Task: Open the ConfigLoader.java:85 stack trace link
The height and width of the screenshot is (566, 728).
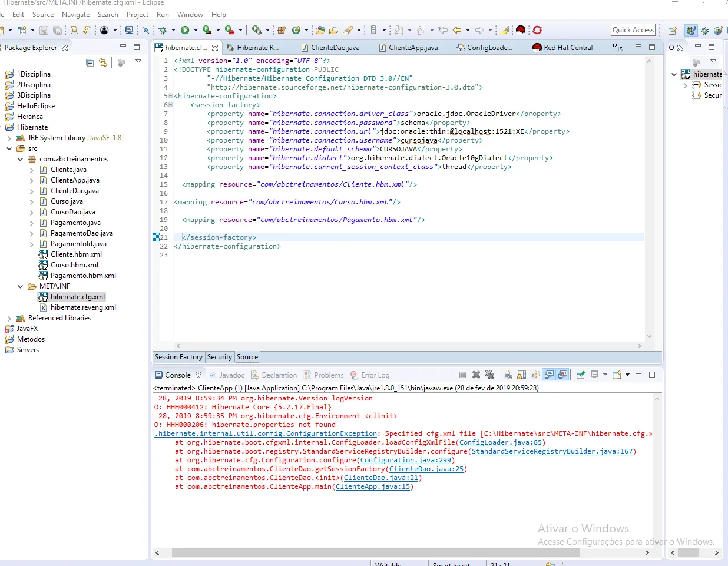Action: point(500,442)
